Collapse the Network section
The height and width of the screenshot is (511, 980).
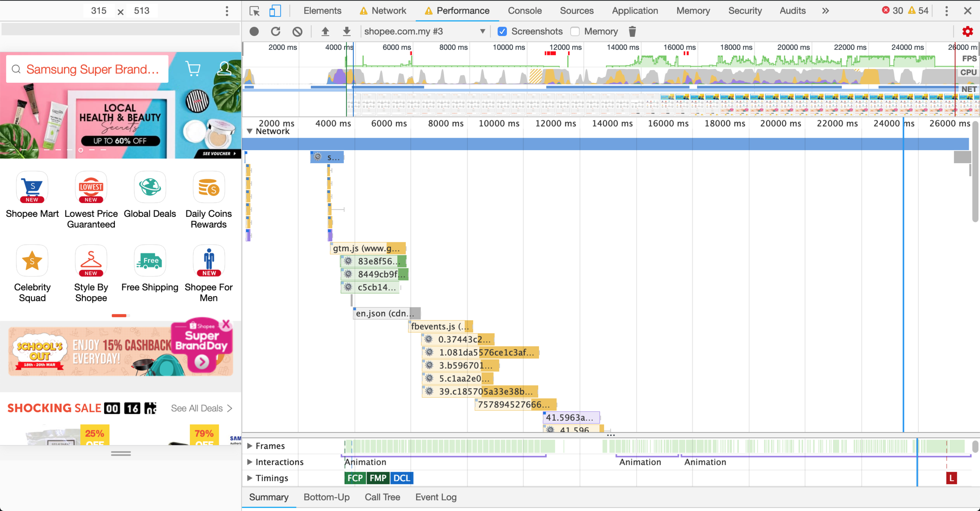pos(250,131)
